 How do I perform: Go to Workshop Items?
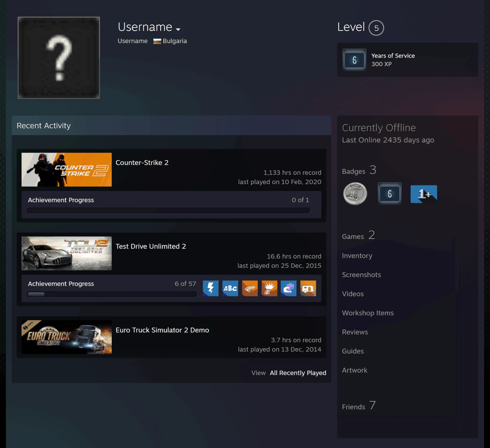pos(368,313)
